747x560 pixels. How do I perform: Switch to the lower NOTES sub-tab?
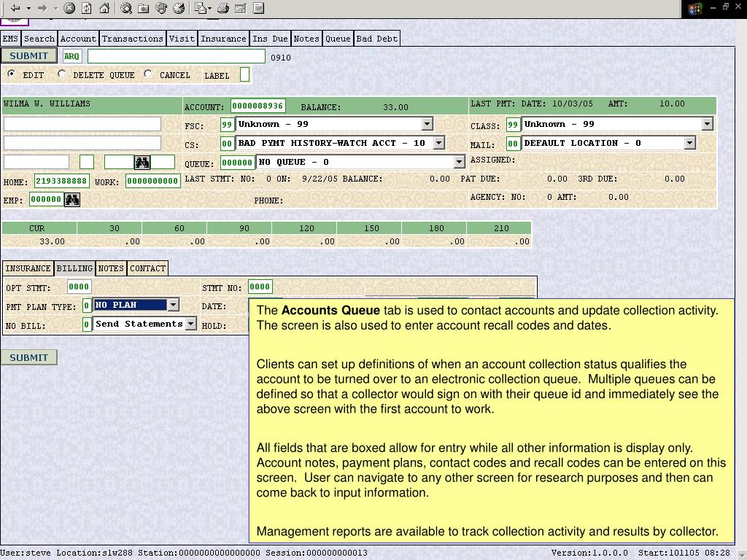(x=111, y=268)
